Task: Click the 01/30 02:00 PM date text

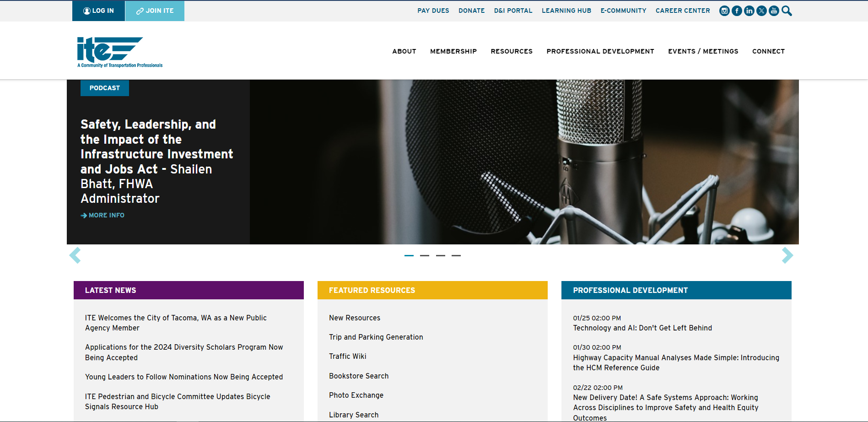Action: coord(597,347)
